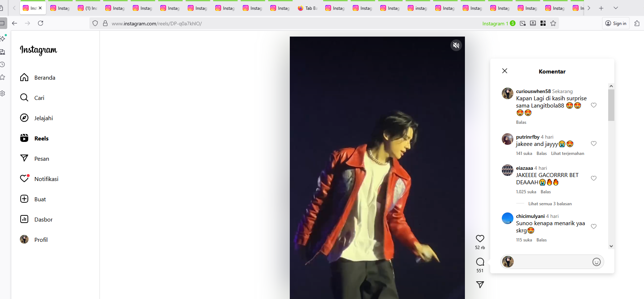Click Sign in button
The image size is (644, 299).
(x=616, y=23)
